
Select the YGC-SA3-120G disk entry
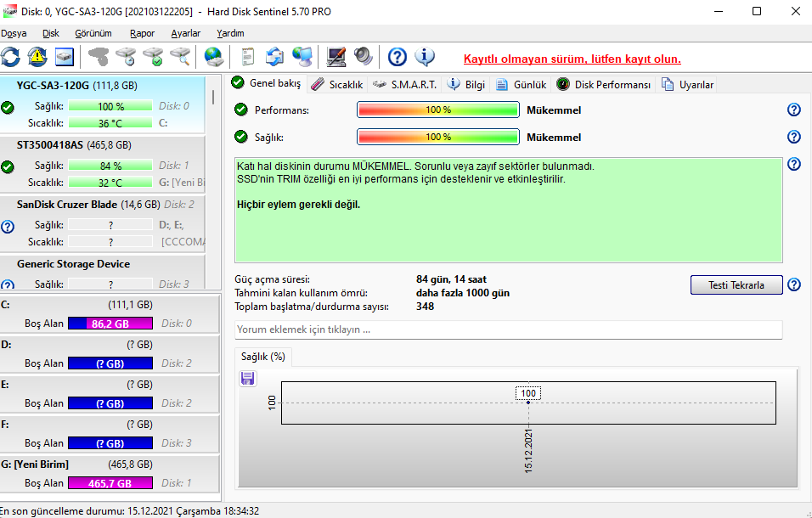tap(103, 104)
